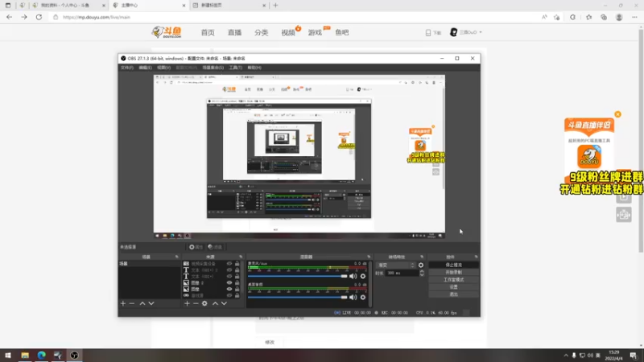Pop out the 混音器 dock panel icon

point(369,257)
